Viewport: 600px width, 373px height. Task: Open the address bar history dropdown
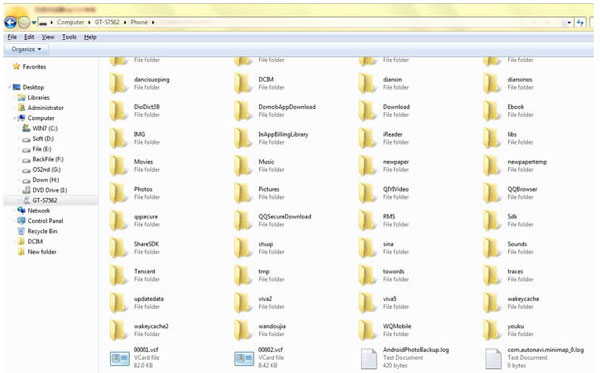[569, 23]
